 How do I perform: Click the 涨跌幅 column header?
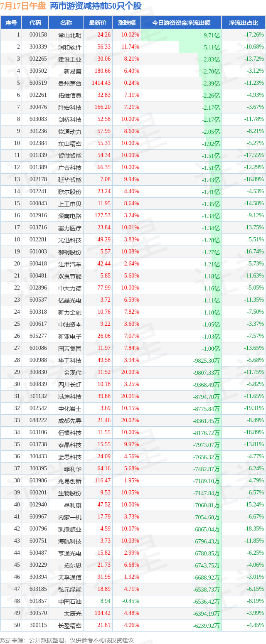coord(126,23)
